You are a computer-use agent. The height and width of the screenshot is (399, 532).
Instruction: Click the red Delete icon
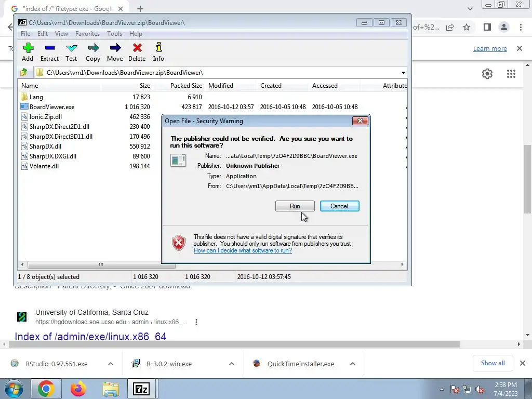click(x=137, y=48)
